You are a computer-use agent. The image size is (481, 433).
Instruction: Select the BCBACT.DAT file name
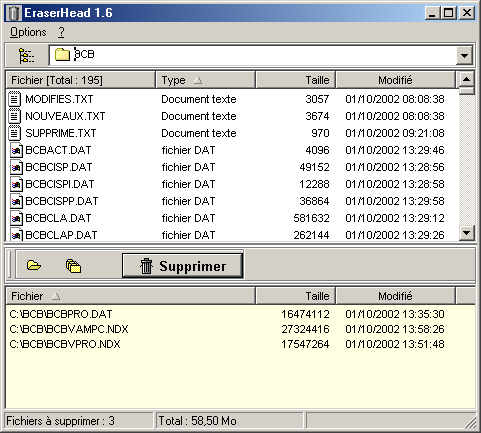tap(58, 150)
